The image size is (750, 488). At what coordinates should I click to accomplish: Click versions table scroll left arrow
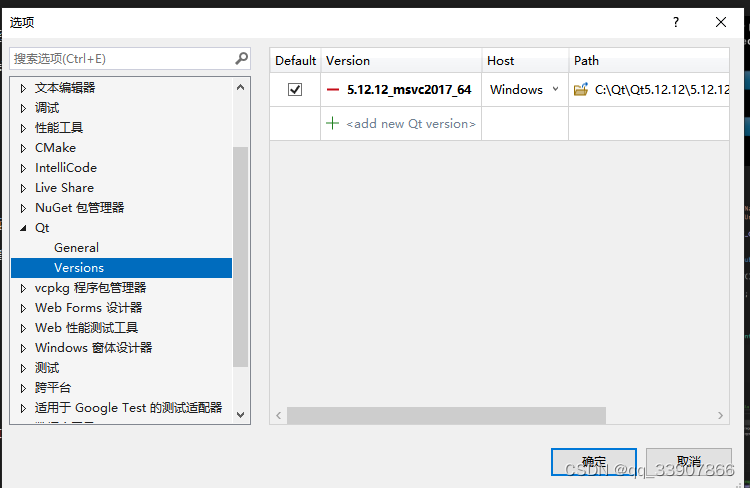278,415
